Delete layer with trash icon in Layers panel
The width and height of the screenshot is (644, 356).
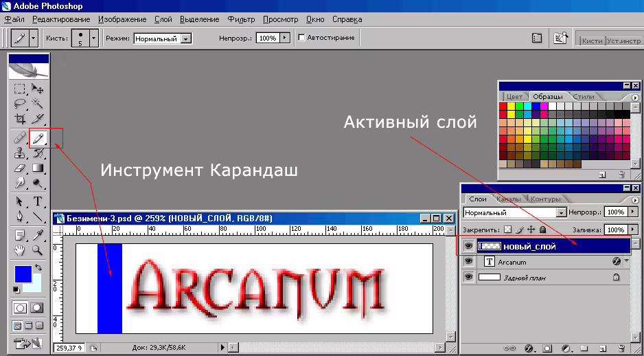click(x=622, y=348)
